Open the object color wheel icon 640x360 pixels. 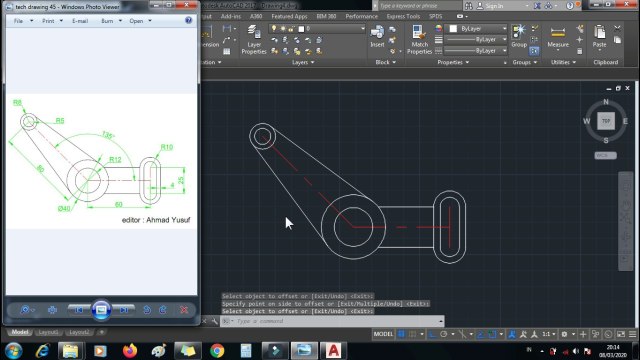click(x=438, y=29)
